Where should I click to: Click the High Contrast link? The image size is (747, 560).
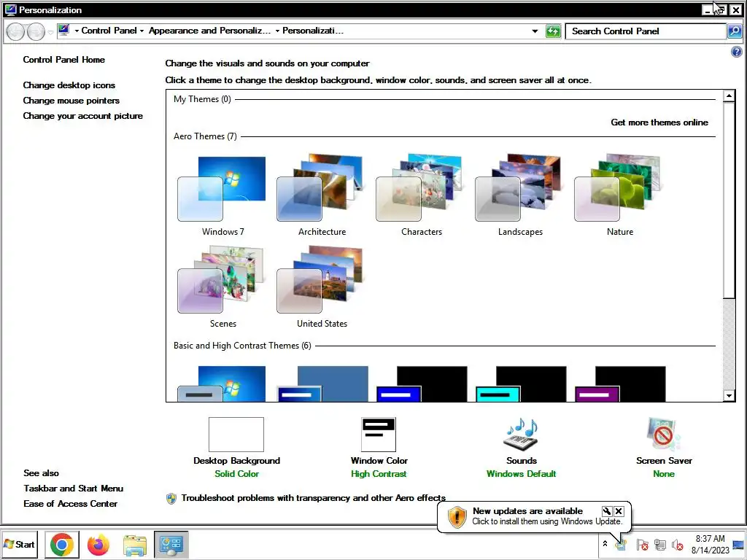[379, 474]
